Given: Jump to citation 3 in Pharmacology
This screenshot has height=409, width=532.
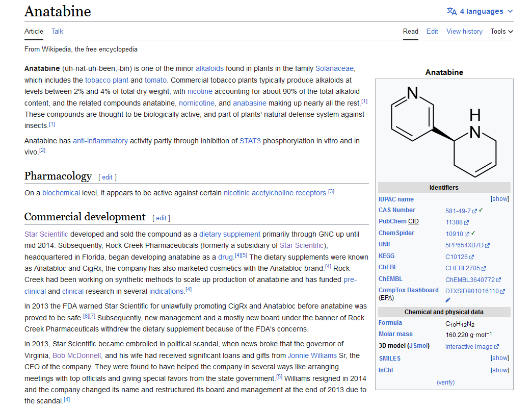Looking at the screenshot, I should point(331,191).
